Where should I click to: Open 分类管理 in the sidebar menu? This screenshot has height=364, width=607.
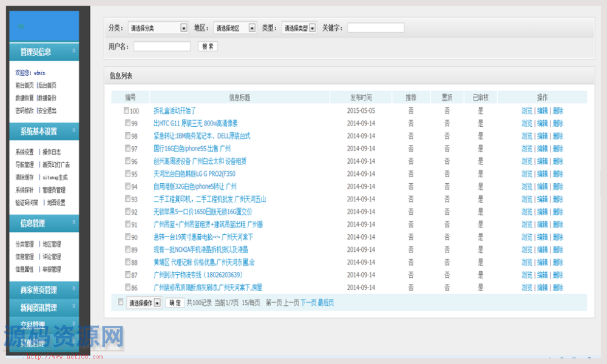point(24,244)
